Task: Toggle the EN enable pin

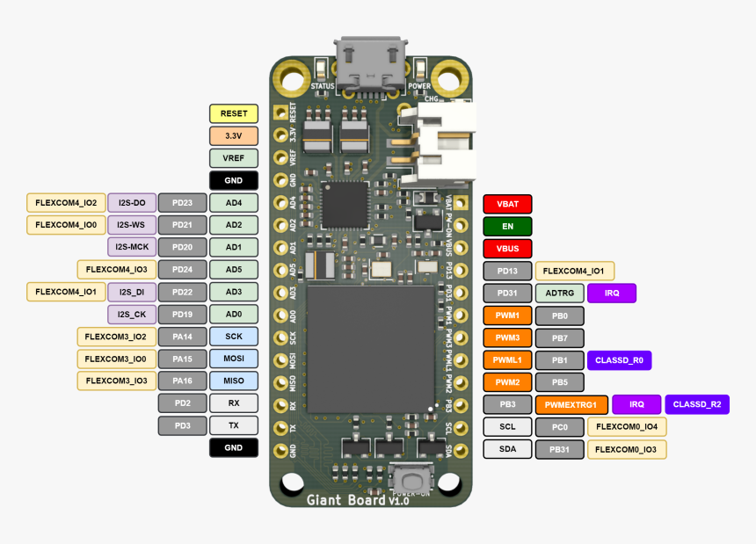Action: coord(507,226)
